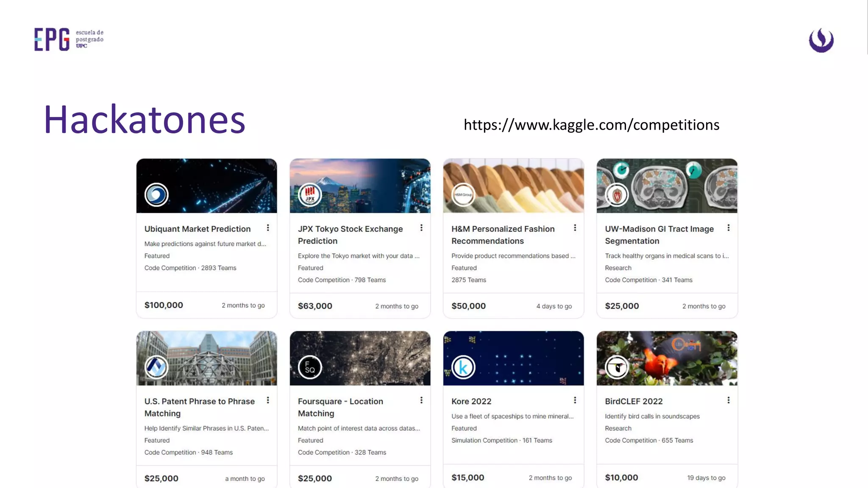Open Kore 2022 competition title
This screenshot has height=488, width=868.
point(471,401)
